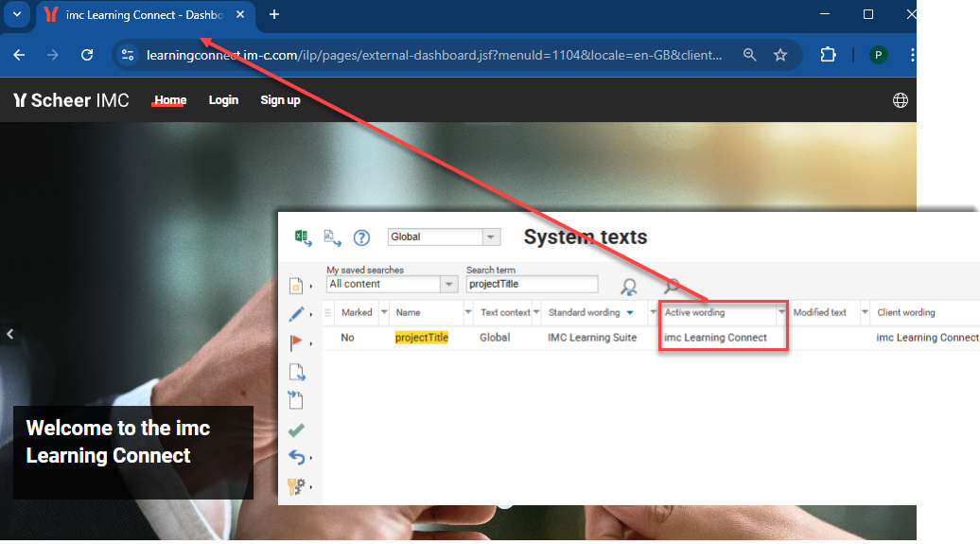Sort by the Standard wording column header
The image size is (980, 544).
coord(585,312)
